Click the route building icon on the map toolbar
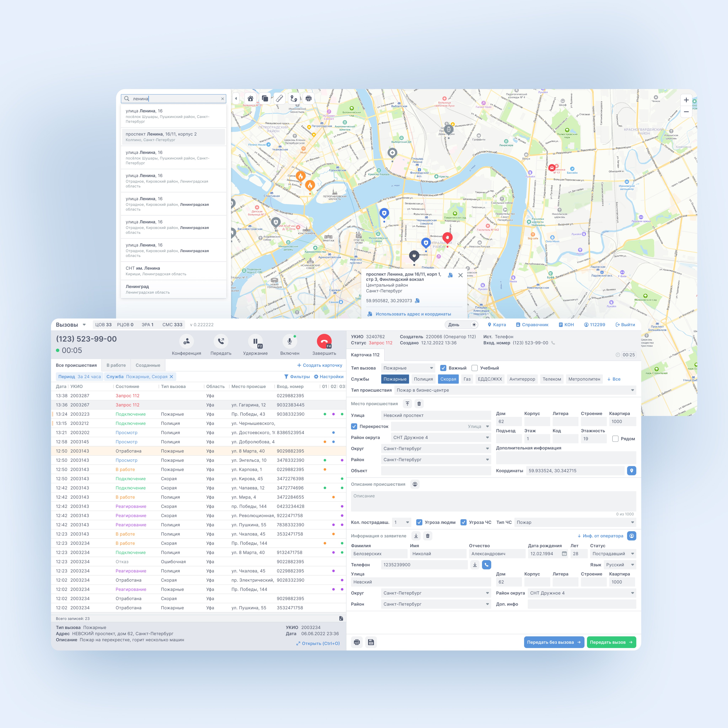Viewport: 728px width, 728px height. [294, 98]
